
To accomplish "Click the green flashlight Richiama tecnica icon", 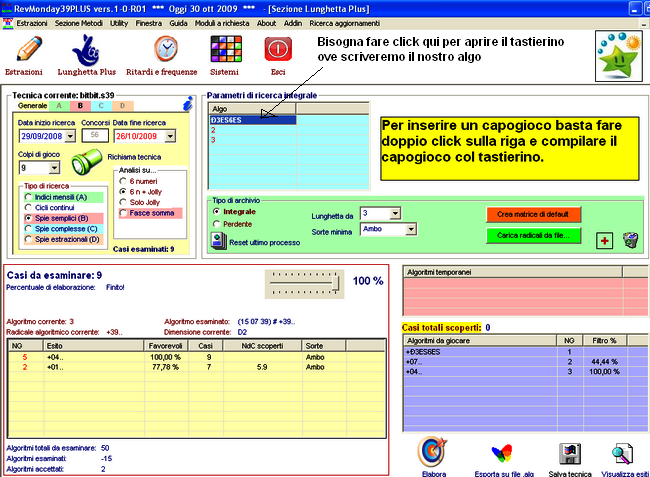I will tap(86, 162).
